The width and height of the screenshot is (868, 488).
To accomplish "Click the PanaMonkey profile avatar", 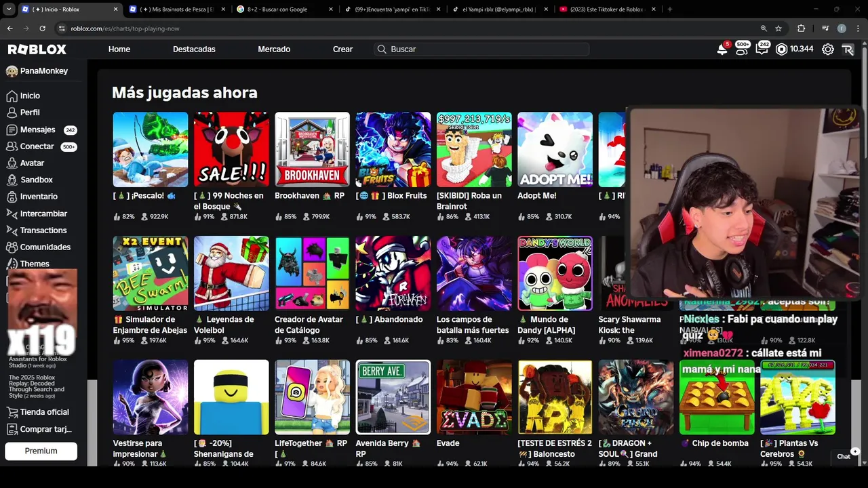I will pyautogui.click(x=12, y=71).
